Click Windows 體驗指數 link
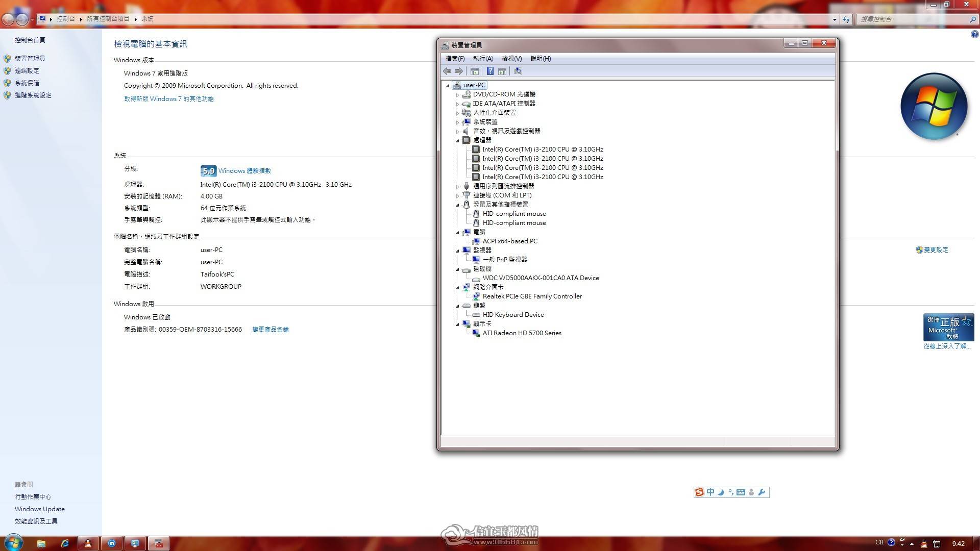 click(244, 171)
